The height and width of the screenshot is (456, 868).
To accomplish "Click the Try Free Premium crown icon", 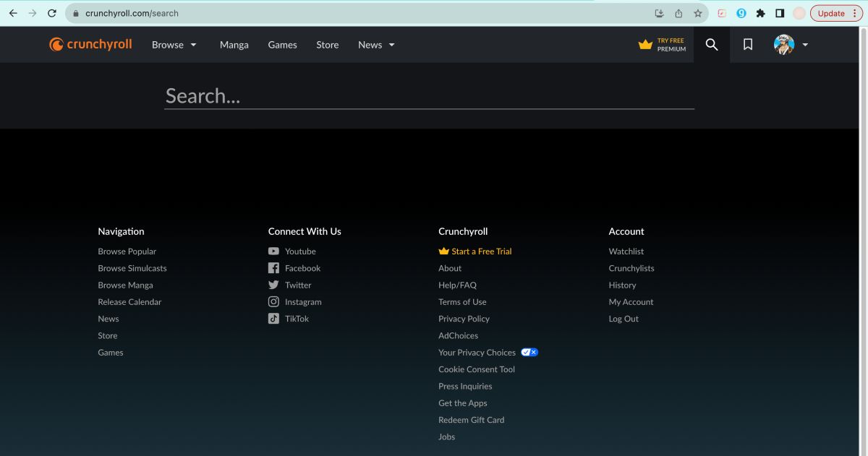I will (645, 45).
